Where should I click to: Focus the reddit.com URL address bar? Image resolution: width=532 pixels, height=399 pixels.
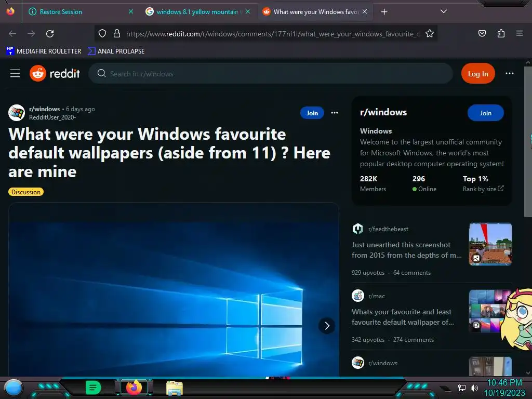pyautogui.click(x=272, y=34)
